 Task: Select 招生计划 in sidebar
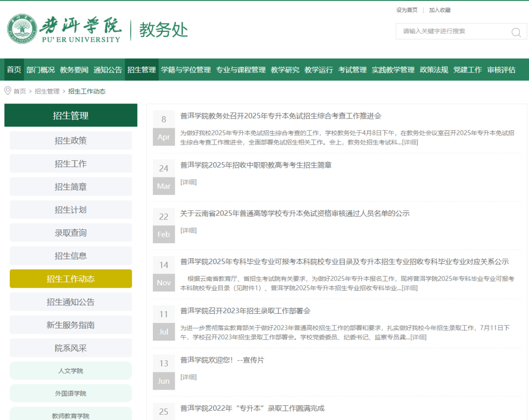(71, 210)
